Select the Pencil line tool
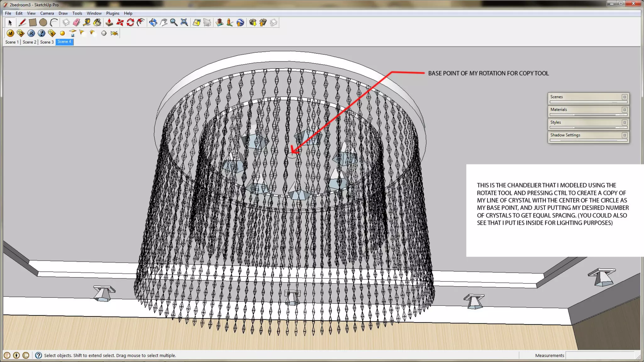Image resolution: width=644 pixels, height=362 pixels. pos(22,22)
